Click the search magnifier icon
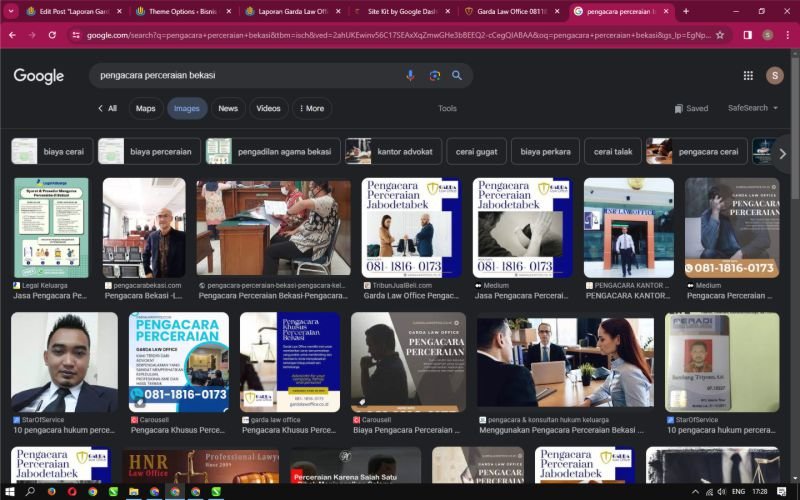This screenshot has width=800, height=500. pos(457,76)
